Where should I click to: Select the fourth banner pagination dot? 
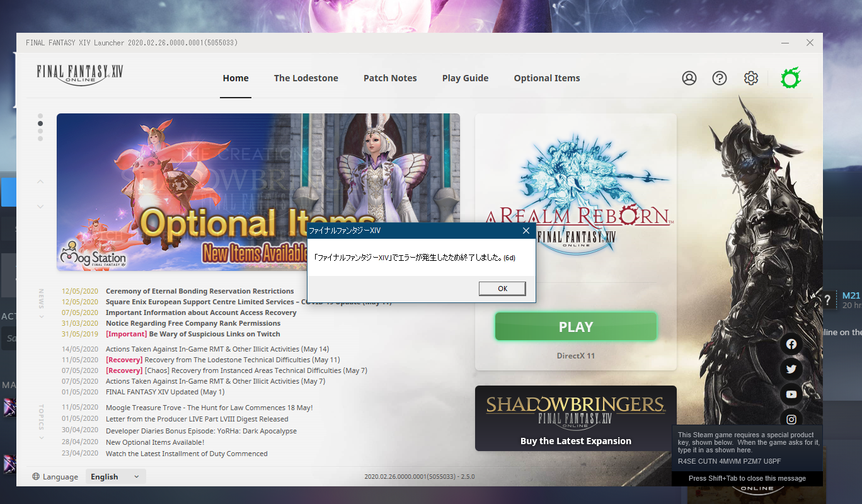(x=40, y=139)
